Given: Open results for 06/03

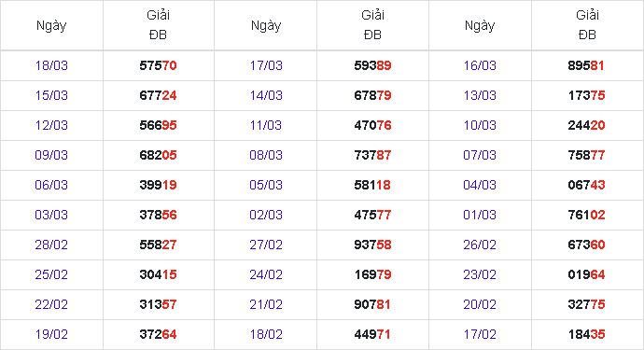Looking at the screenshot, I should tap(51, 185).
